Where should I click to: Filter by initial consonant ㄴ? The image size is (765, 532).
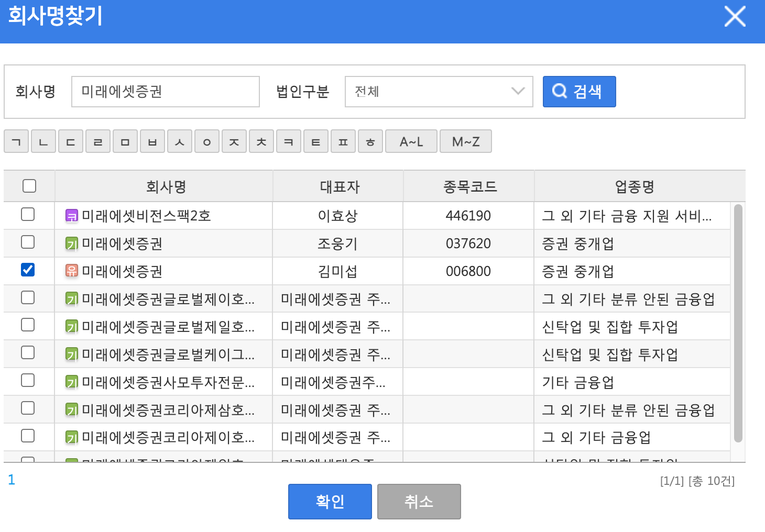[x=43, y=141]
